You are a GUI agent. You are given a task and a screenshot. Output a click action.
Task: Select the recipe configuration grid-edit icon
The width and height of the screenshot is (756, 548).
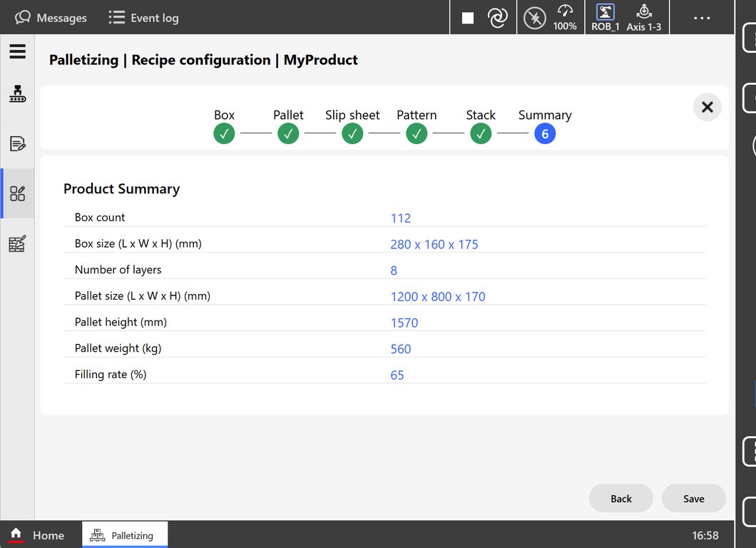(x=17, y=193)
